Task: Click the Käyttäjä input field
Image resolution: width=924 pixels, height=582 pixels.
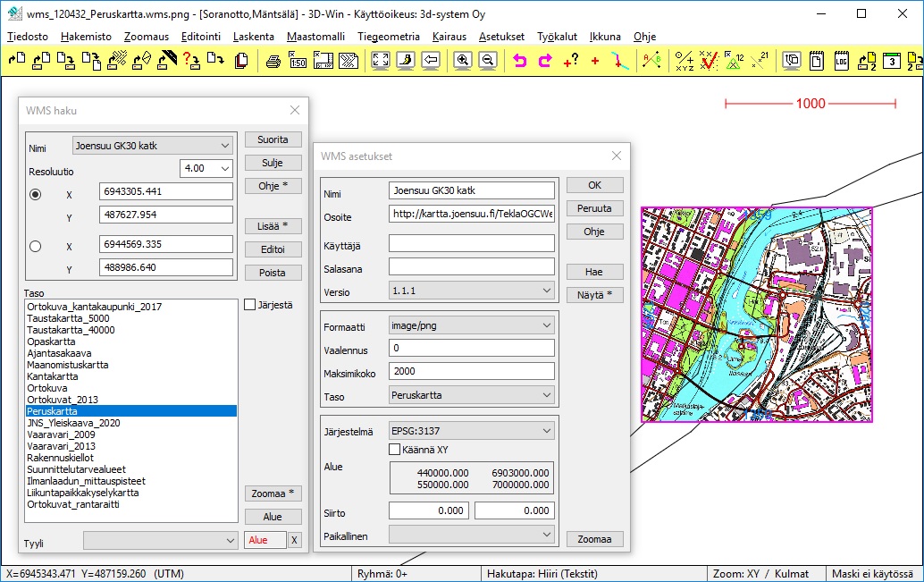Action: (x=472, y=243)
